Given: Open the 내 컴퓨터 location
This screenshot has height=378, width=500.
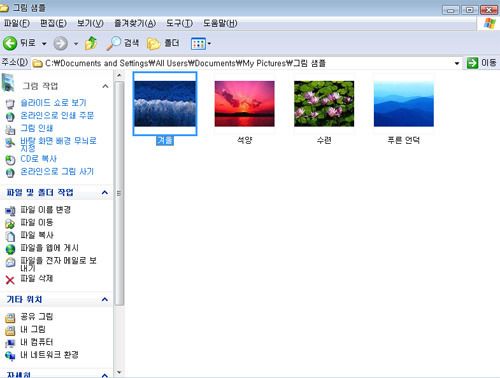Looking at the screenshot, I should pyautogui.click(x=37, y=342).
